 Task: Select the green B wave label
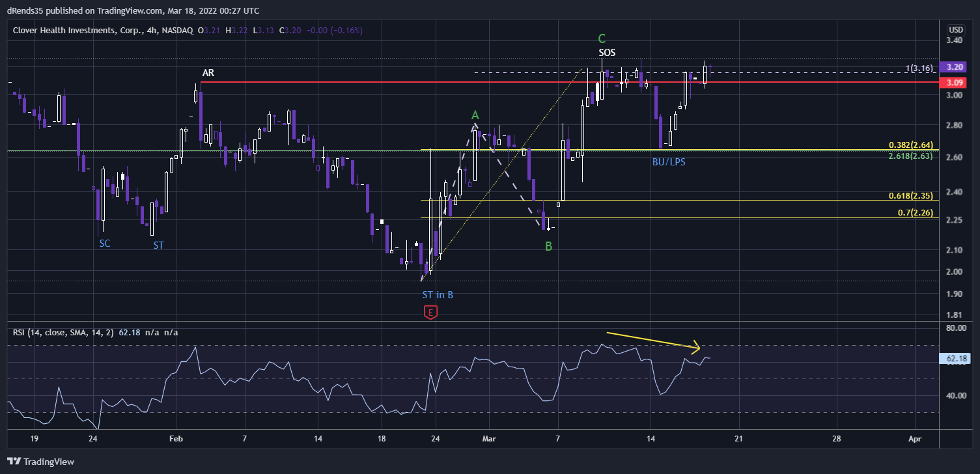[548, 246]
